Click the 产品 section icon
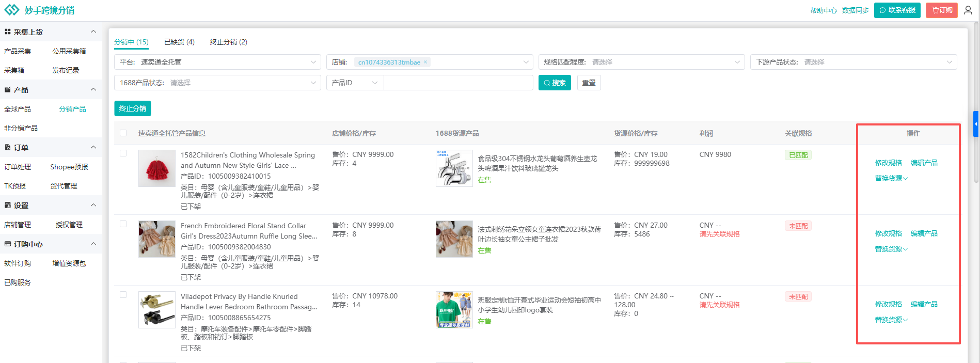Image resolution: width=980 pixels, height=363 pixels. coord(8,90)
